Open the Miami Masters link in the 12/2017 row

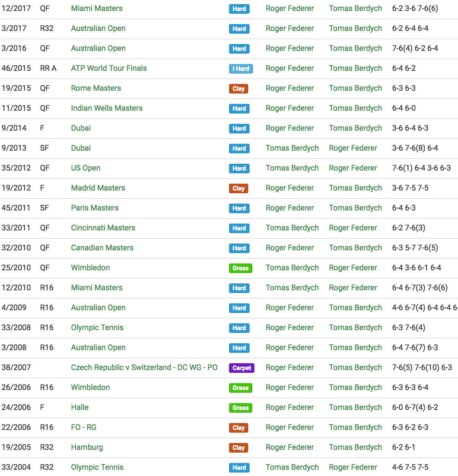pyautogui.click(x=97, y=8)
